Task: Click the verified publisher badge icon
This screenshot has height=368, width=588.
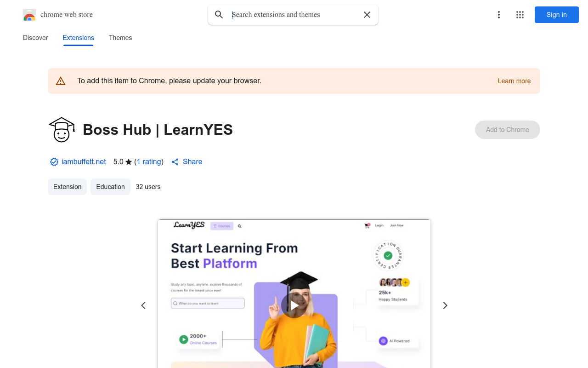Action: (54, 162)
